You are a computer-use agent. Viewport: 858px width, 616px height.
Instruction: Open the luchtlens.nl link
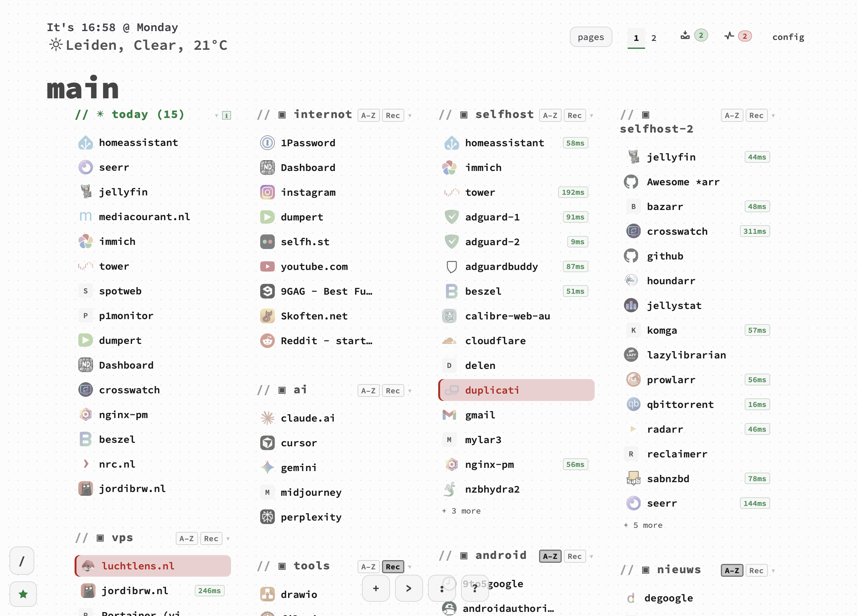(x=153, y=566)
